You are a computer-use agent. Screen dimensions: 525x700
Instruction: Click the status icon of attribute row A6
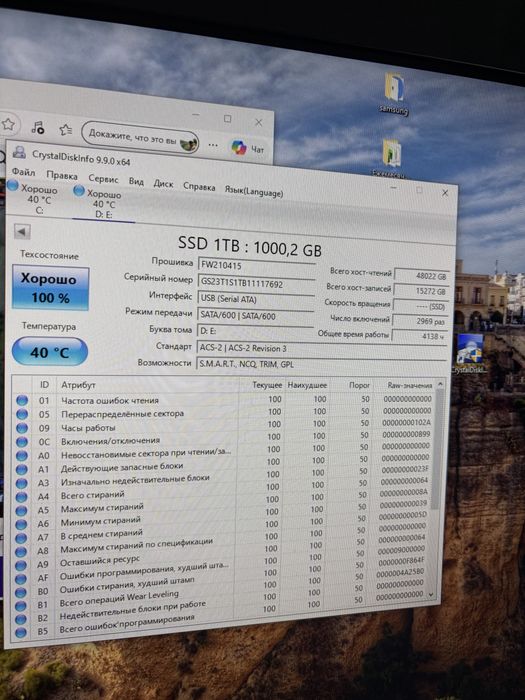click(21, 524)
